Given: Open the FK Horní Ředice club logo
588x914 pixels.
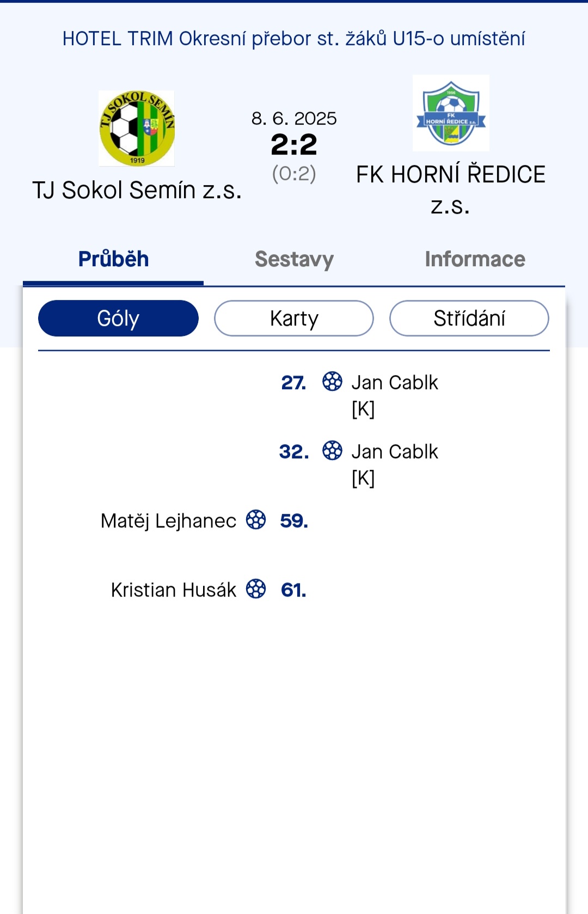Looking at the screenshot, I should (451, 113).
